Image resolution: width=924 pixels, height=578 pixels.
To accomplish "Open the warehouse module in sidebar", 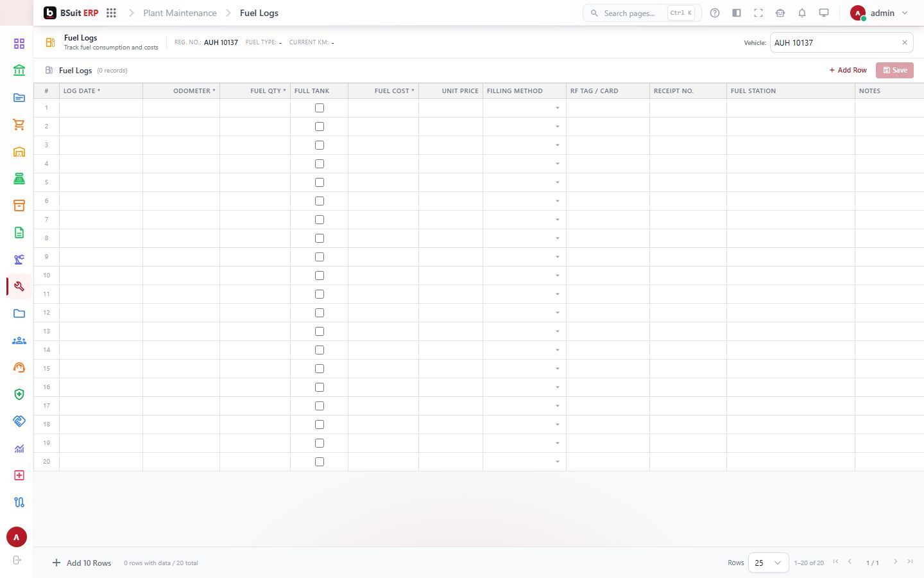I will [19, 152].
